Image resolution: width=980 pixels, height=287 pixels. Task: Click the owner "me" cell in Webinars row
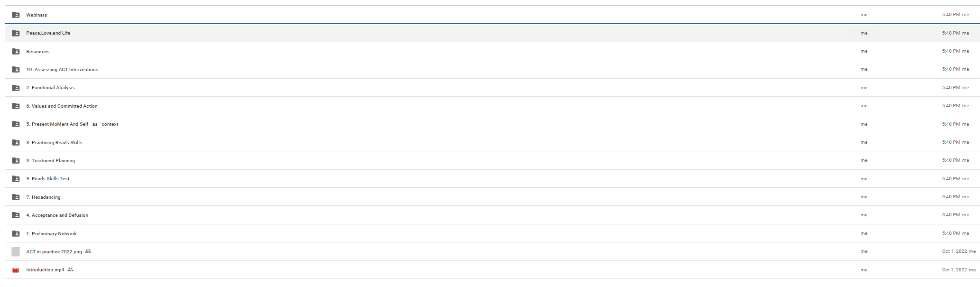pos(864,15)
